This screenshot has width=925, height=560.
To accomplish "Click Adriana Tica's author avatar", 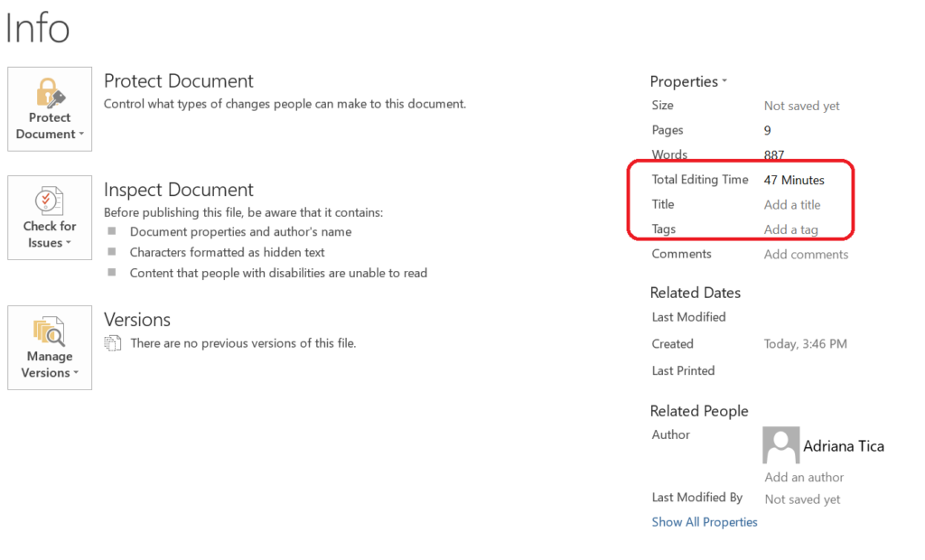I will 780,445.
